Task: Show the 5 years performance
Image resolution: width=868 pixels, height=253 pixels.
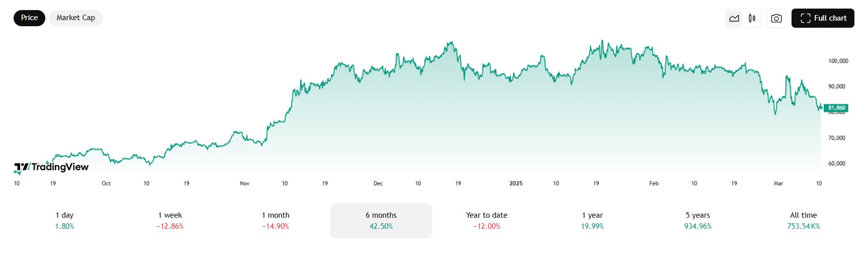Action: [698, 221]
